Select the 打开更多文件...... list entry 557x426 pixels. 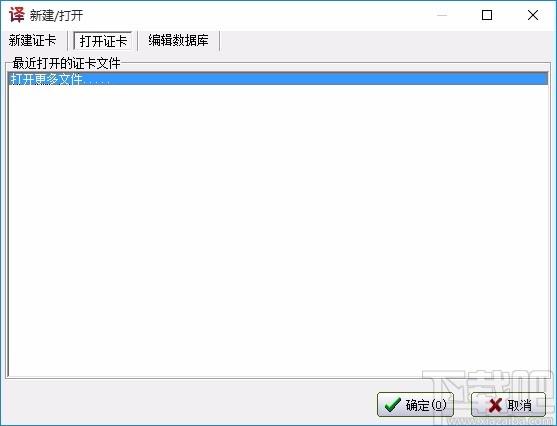pyautogui.click(x=277, y=79)
